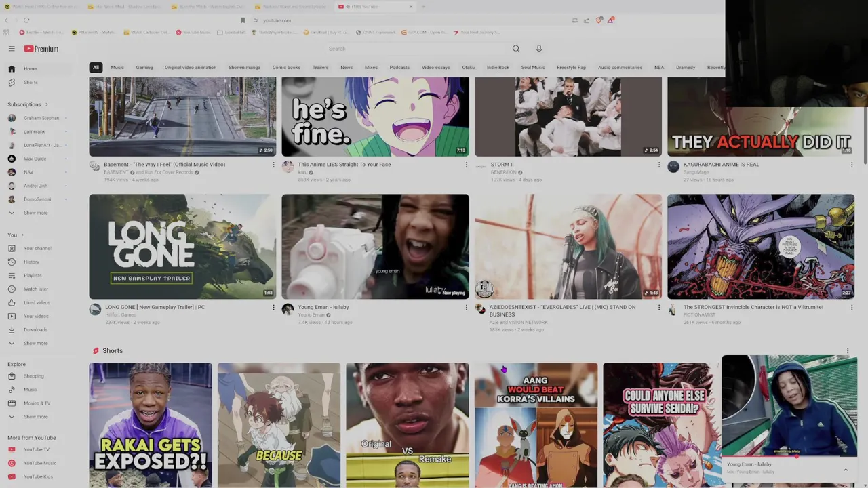Open Your channel in sidebar
The image size is (868, 488).
[39, 248]
